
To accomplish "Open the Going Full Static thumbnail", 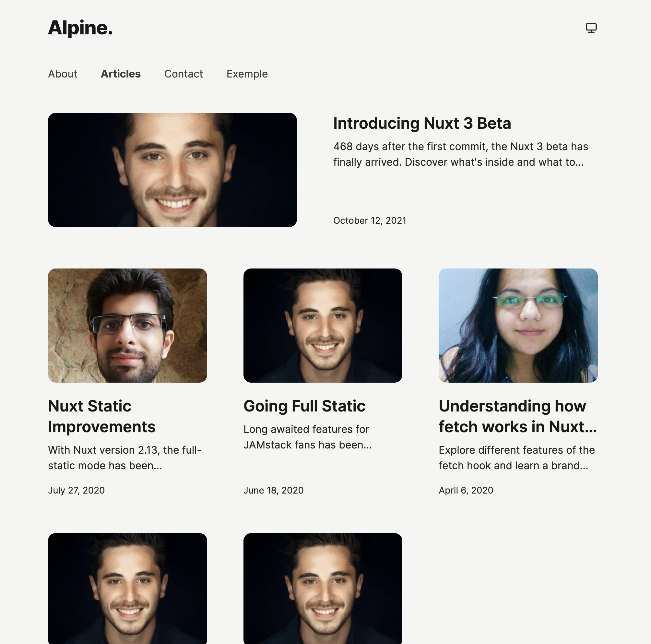I will pos(323,326).
